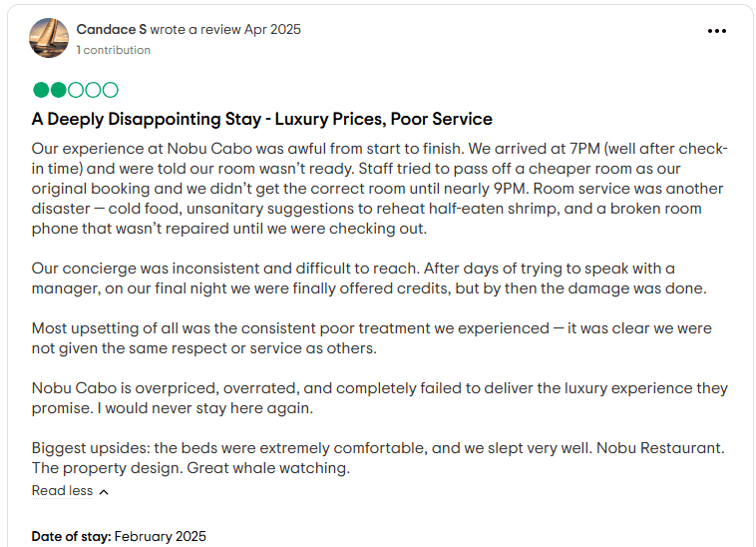Open the three-dot more options menu

[x=717, y=31]
